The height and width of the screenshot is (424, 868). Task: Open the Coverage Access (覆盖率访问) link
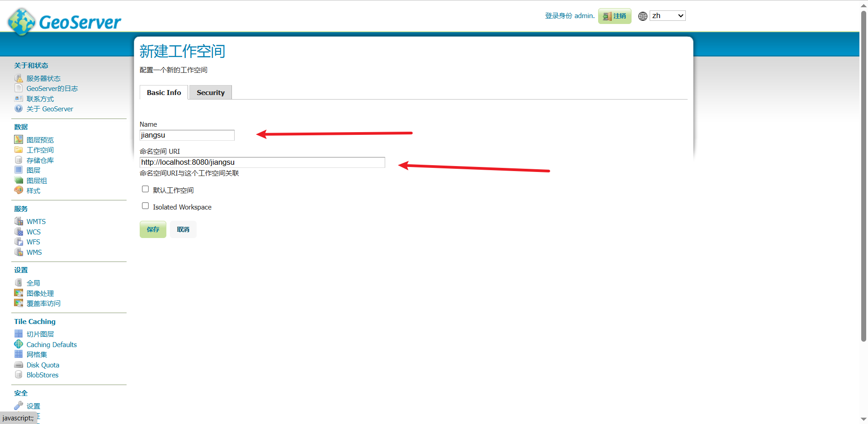coord(43,303)
